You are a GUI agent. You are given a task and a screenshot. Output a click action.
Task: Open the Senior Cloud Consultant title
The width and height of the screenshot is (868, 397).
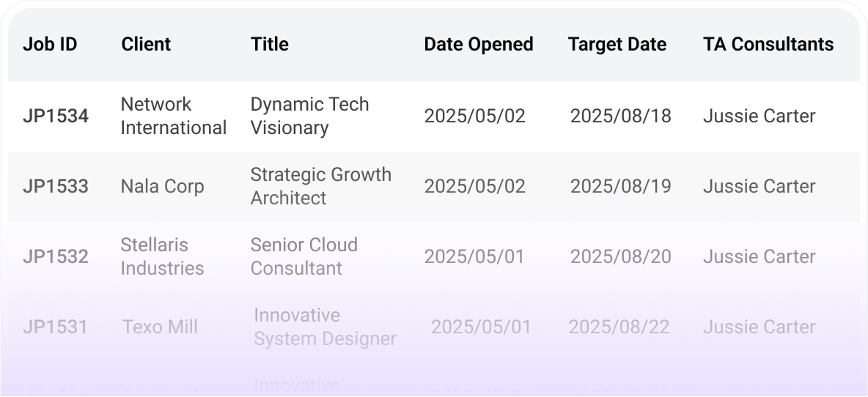[x=304, y=256]
